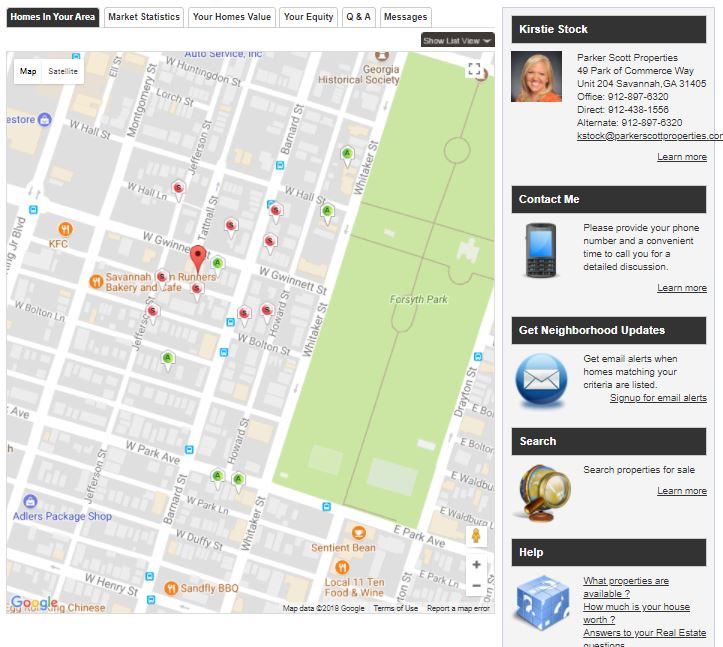723x647 pixels.
Task: Click the bus stop icon on W Park Ave
Action: [x=189, y=449]
